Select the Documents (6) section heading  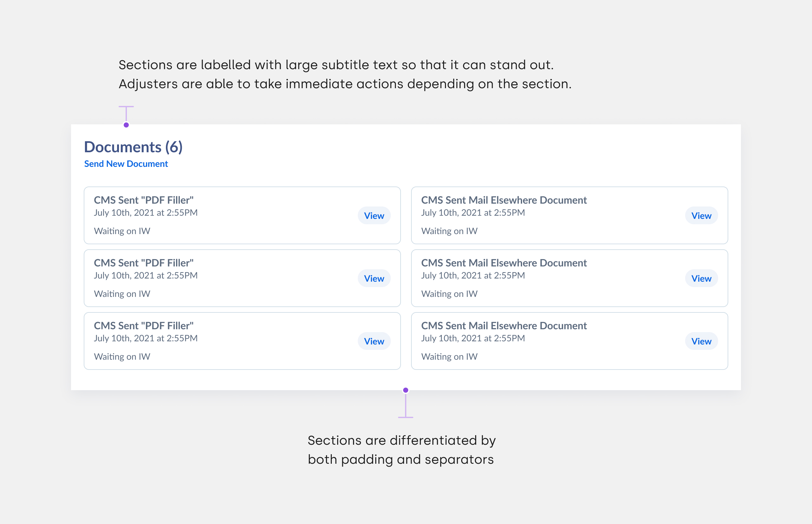(x=133, y=147)
